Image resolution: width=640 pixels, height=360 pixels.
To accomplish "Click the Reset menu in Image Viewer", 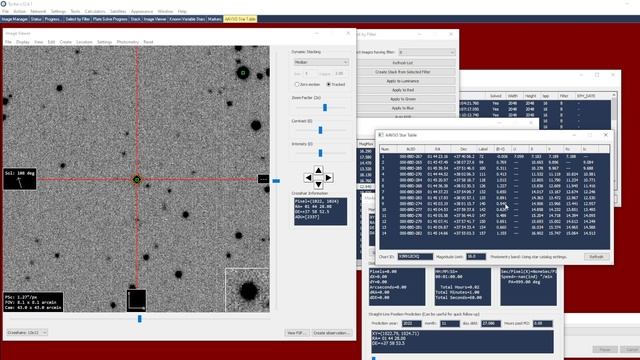I will pos(148,42).
